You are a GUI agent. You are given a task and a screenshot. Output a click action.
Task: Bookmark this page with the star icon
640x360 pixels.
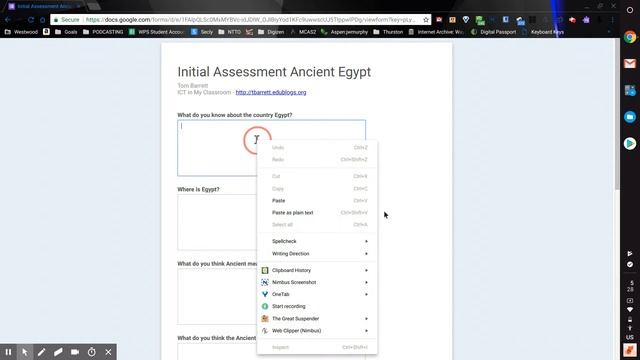[426, 20]
